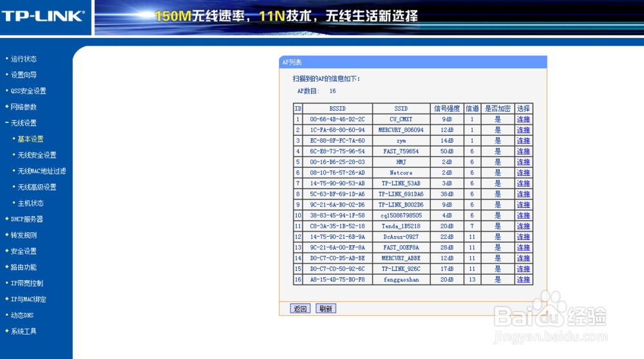
Task: Expand 转发规则 menu
Action: [23, 235]
